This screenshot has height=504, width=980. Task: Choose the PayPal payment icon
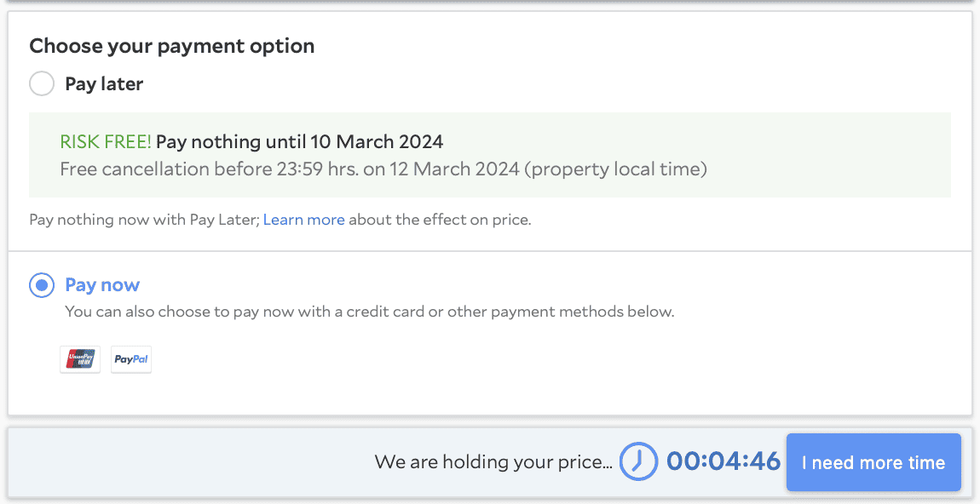[x=131, y=359]
